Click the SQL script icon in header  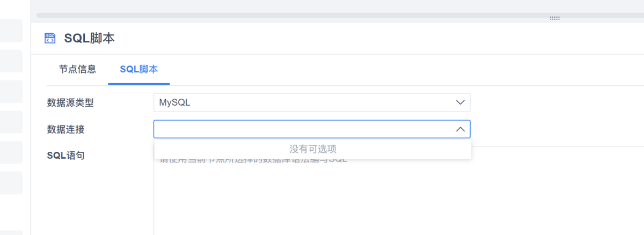pyautogui.click(x=50, y=38)
